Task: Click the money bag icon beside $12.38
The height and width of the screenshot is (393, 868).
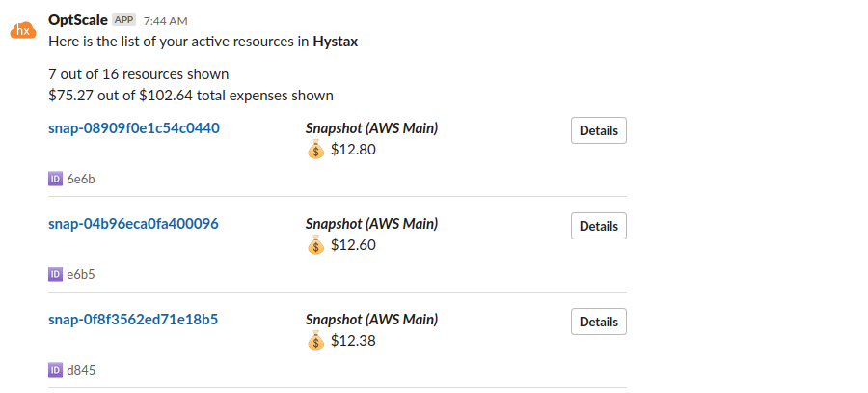Action: click(x=315, y=341)
